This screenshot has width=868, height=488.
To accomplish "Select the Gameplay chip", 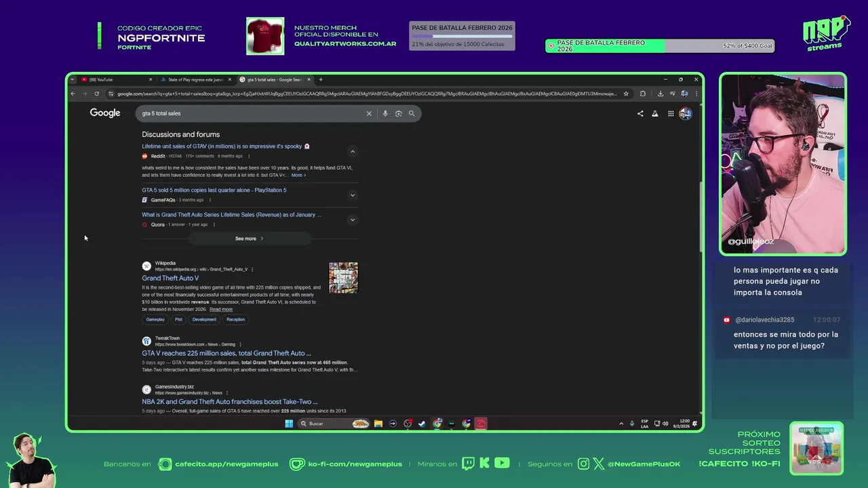I will point(155,319).
